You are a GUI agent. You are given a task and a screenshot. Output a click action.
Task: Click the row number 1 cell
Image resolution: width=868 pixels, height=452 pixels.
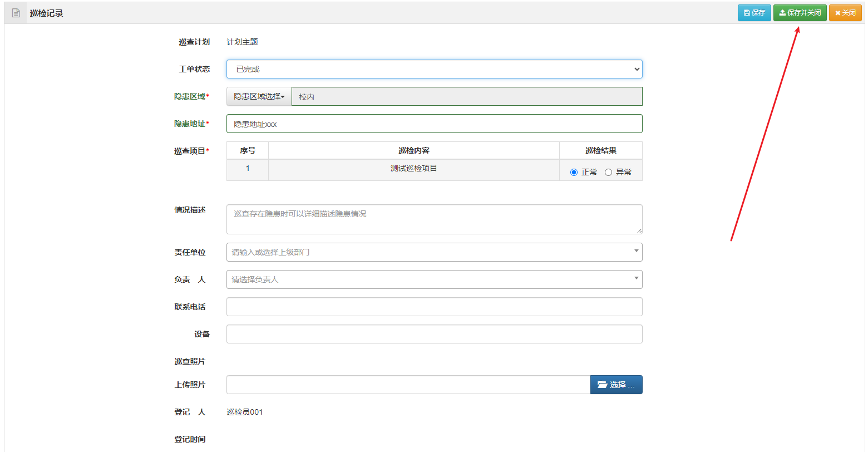coord(248,170)
